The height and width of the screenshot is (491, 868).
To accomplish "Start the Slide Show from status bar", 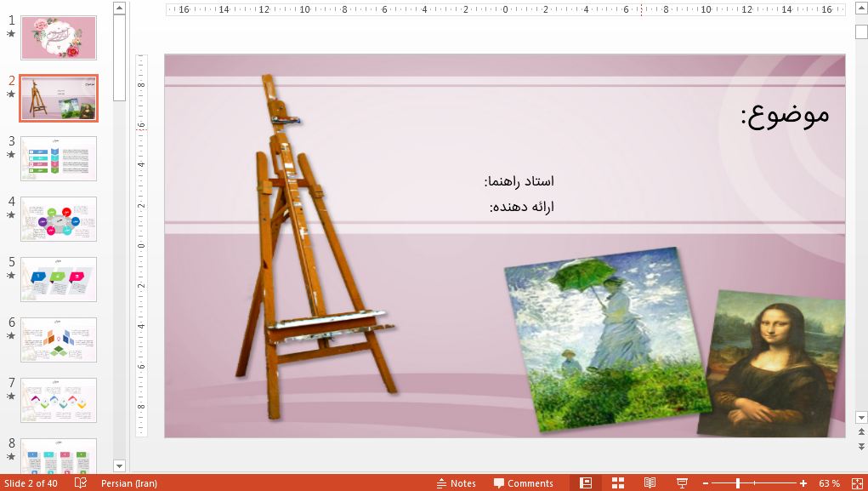I will 684,482.
